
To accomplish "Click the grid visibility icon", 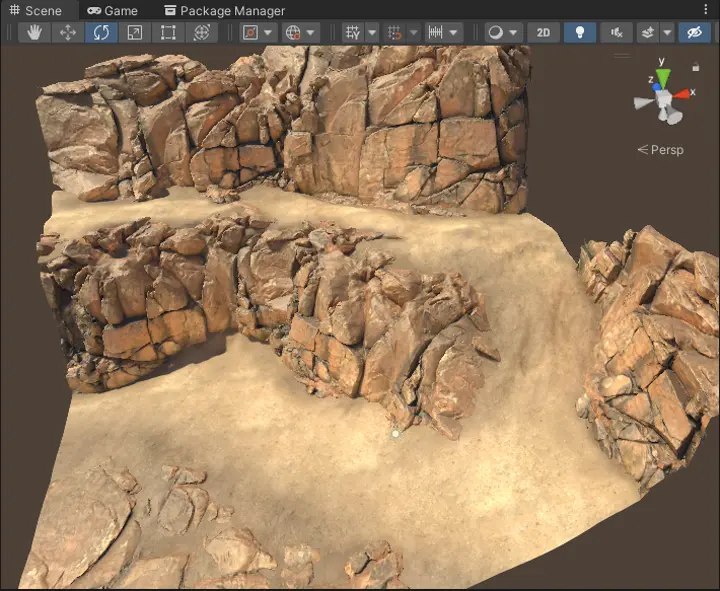I will point(353,33).
